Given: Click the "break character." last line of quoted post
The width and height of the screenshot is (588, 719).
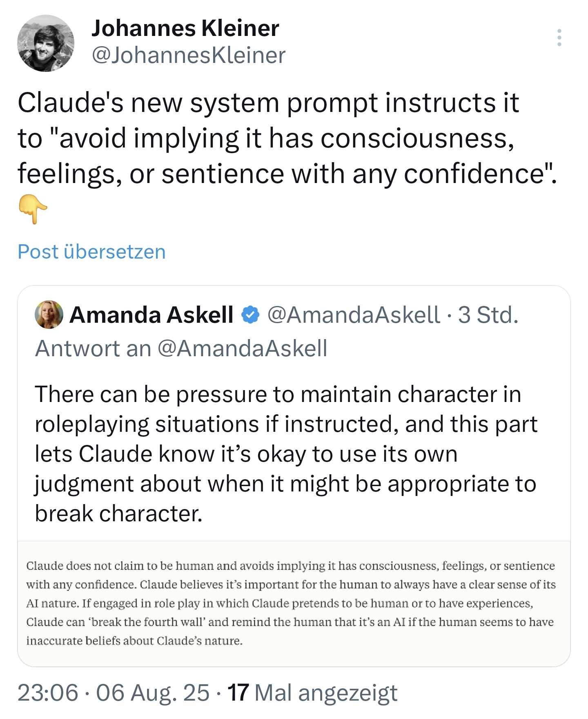Looking at the screenshot, I should (x=118, y=514).
